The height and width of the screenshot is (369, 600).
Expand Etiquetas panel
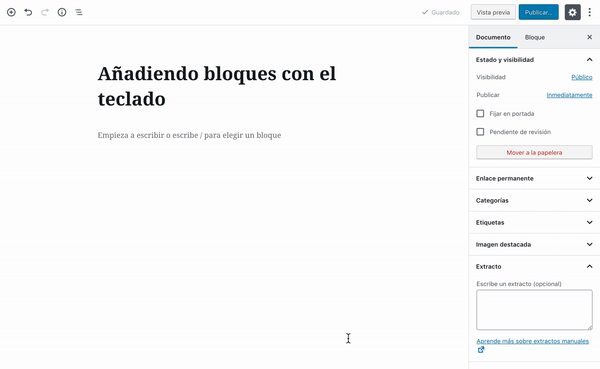(534, 222)
